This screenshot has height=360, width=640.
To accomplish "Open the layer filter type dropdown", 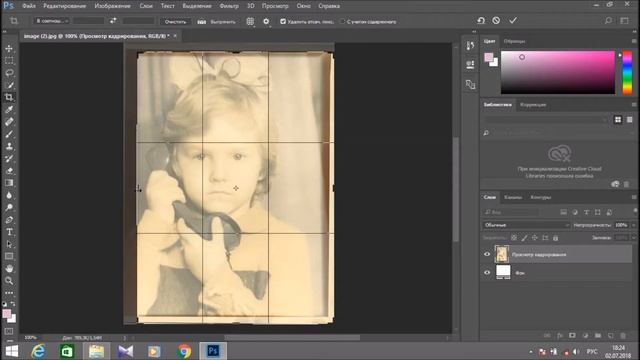I will click(x=511, y=212).
